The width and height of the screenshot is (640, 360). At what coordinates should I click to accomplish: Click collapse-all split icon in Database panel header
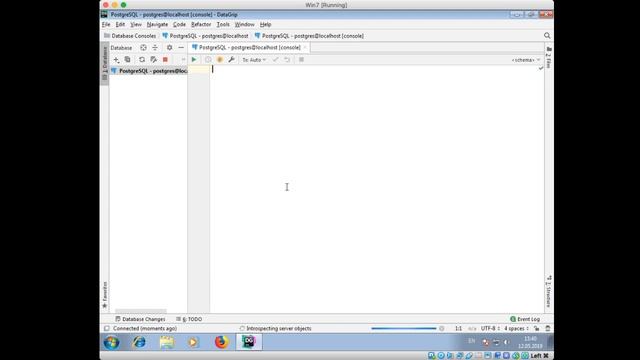point(155,48)
